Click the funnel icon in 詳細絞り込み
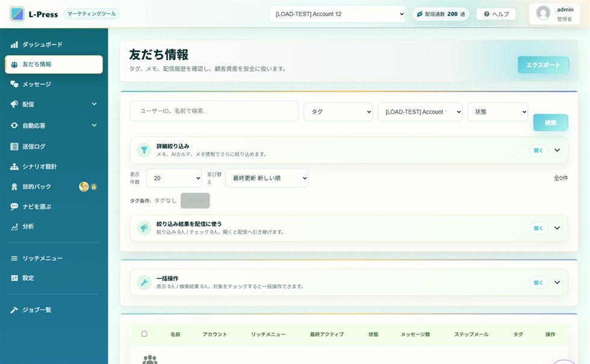Viewport: 590px width, 364px height. pyautogui.click(x=144, y=150)
